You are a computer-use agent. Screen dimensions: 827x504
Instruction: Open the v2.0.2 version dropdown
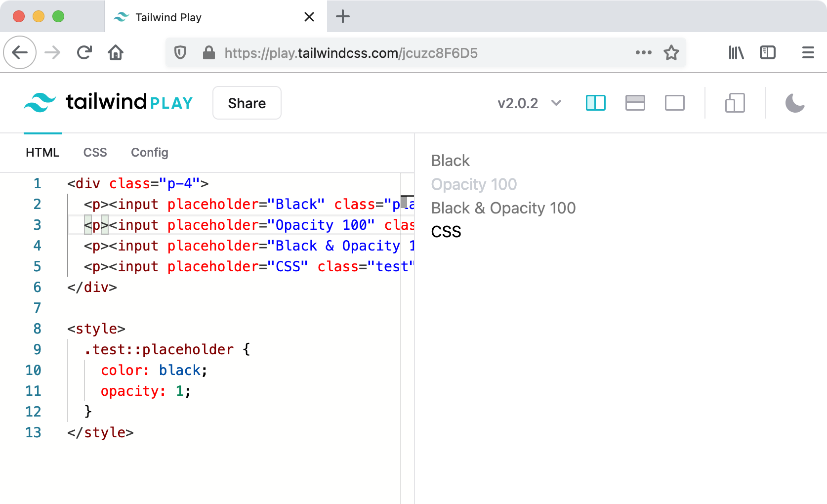coord(529,103)
